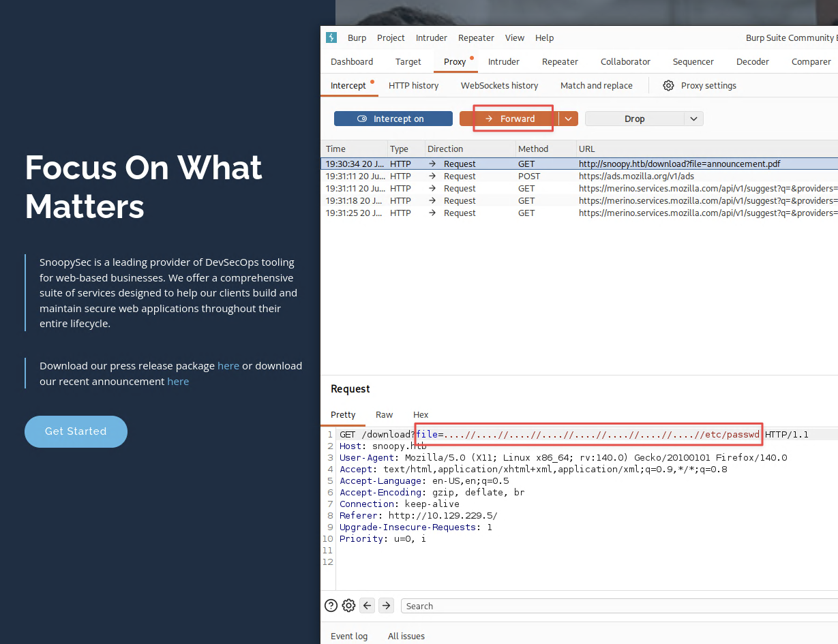
Task: Open the Event log
Action: (349, 636)
